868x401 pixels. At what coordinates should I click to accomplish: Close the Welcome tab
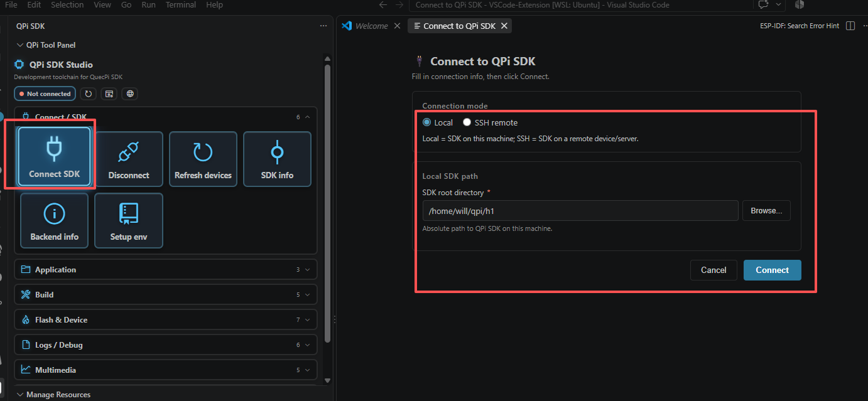coord(397,26)
